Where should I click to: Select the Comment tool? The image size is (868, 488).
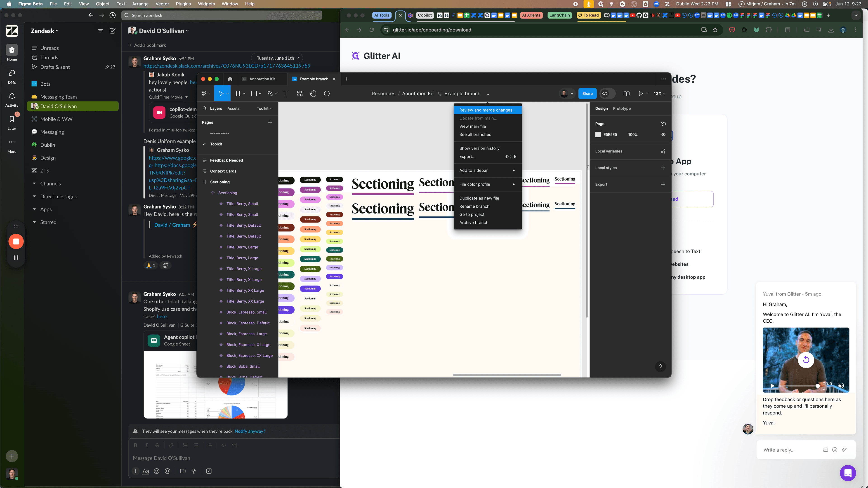(x=326, y=94)
